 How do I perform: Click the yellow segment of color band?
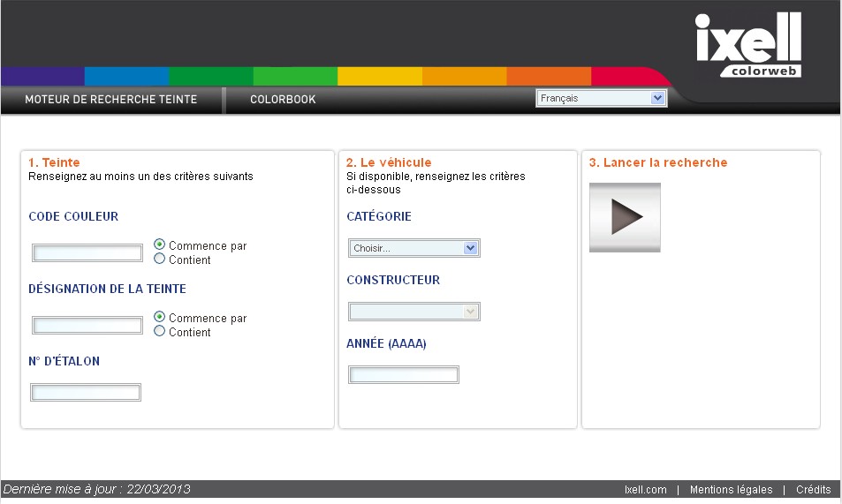click(379, 76)
